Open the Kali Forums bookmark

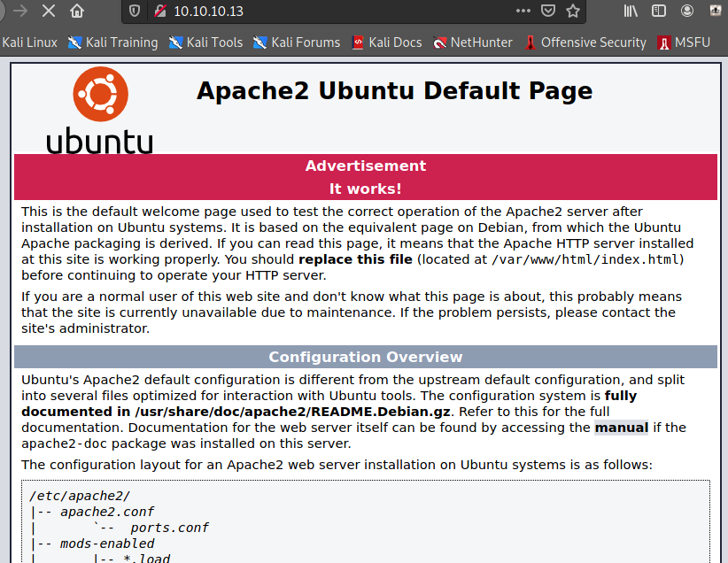(297, 42)
